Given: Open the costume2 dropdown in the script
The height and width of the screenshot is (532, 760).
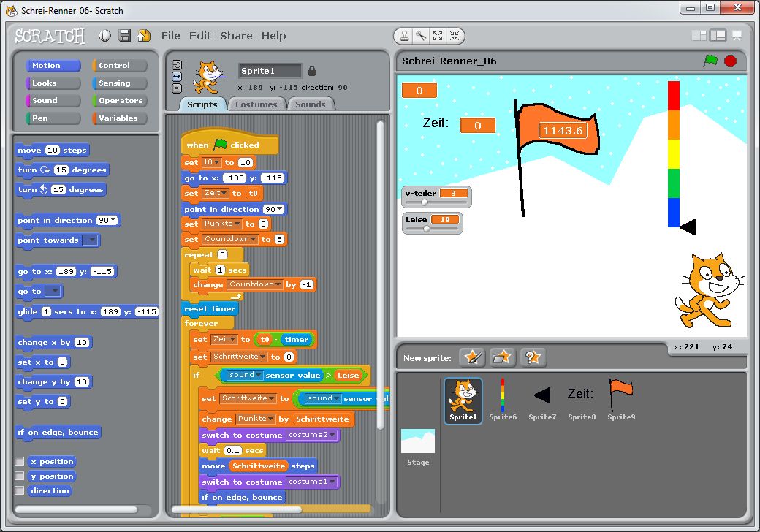Looking at the screenshot, I should coord(333,436).
